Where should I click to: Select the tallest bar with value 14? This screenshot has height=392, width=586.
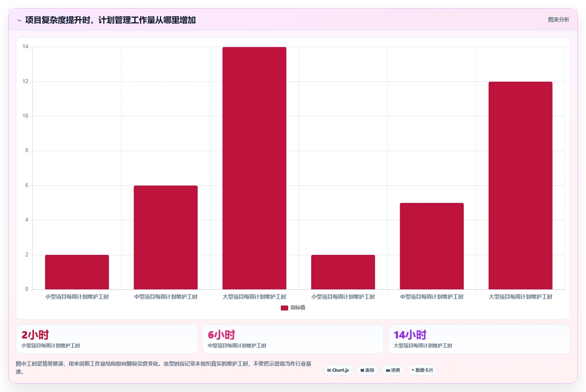click(254, 168)
